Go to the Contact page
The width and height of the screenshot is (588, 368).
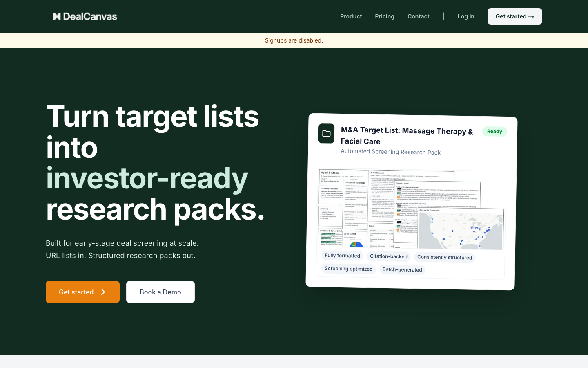(419, 16)
